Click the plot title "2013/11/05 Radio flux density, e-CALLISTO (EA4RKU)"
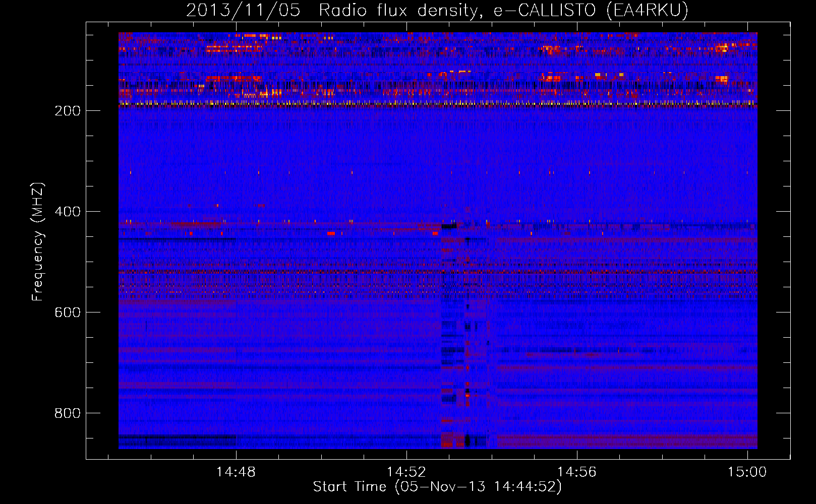The height and width of the screenshot is (504, 816). [437, 10]
